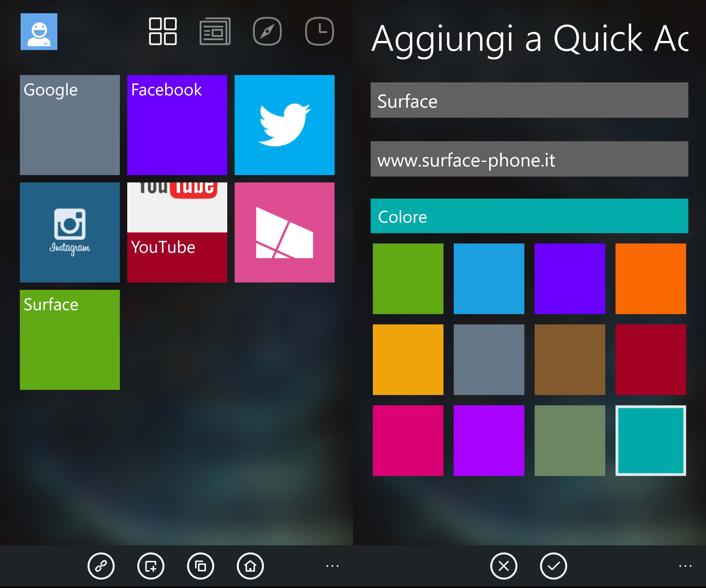
Task: Select the bright violet color swatch
Action: pyautogui.click(x=489, y=441)
